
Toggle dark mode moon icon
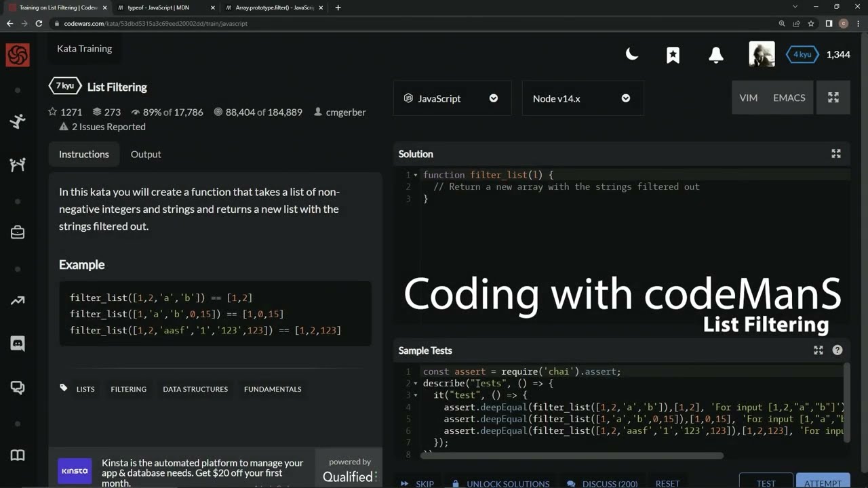point(632,54)
